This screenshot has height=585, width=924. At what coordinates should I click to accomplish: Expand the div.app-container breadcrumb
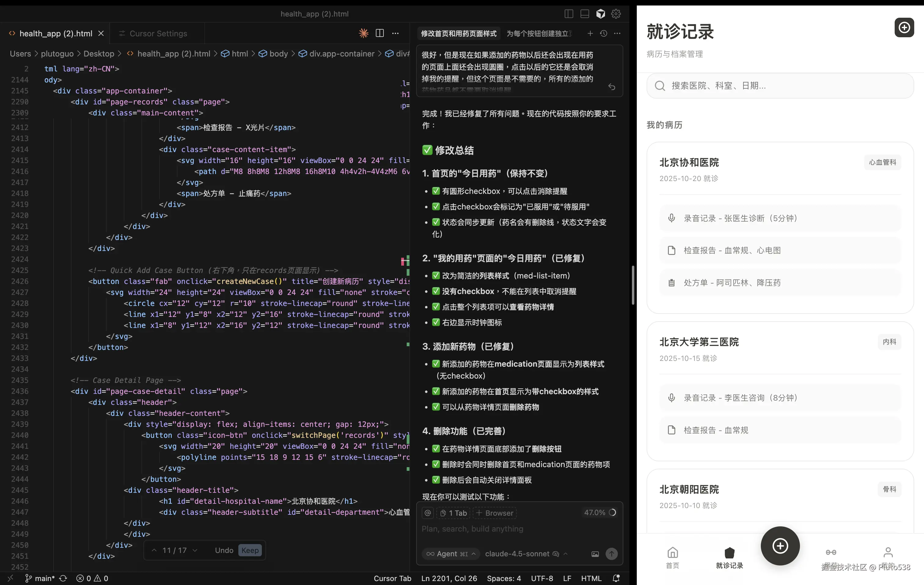point(336,54)
